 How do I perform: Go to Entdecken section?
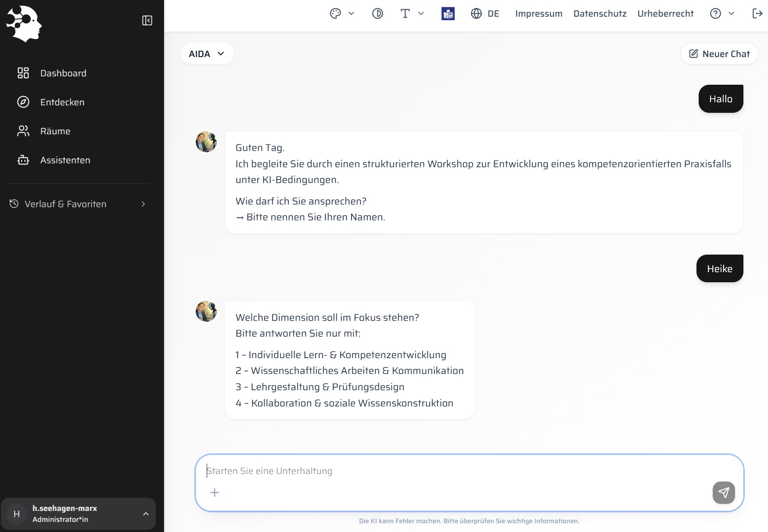coord(62,102)
